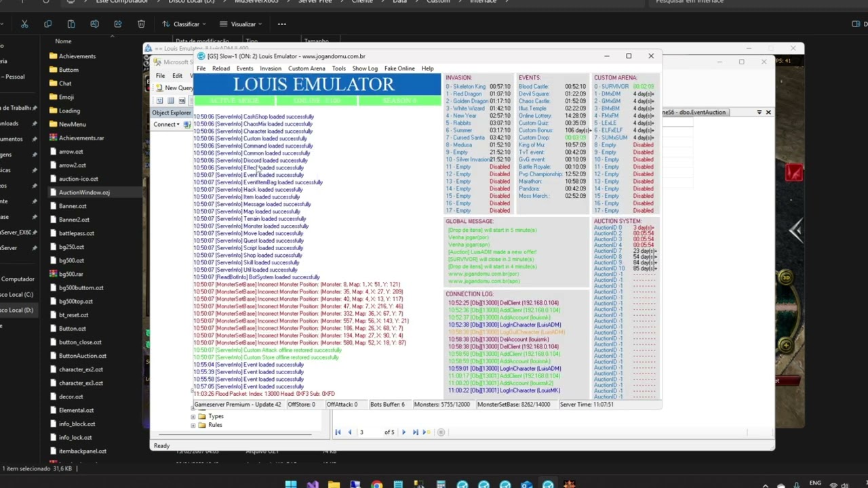Open the Custom Arena menu

click(x=307, y=68)
